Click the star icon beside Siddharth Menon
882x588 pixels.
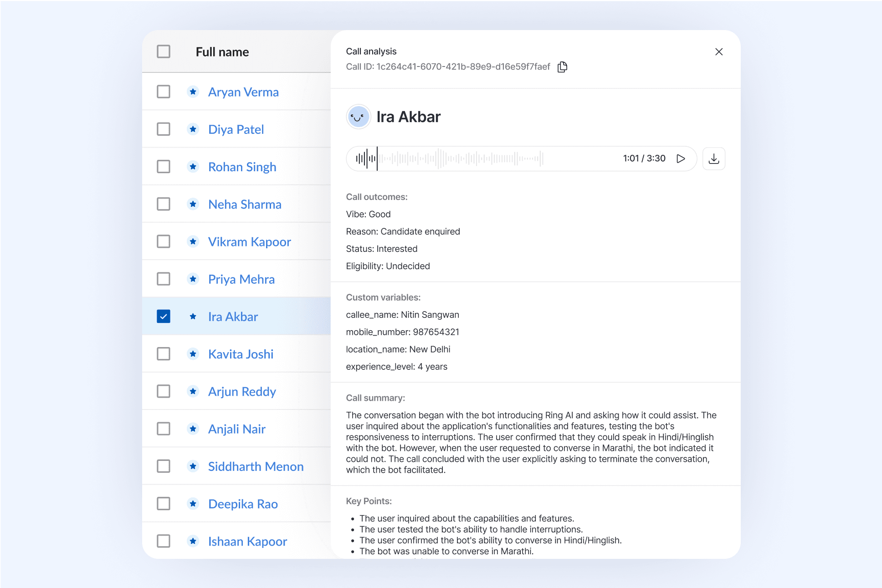(x=193, y=466)
